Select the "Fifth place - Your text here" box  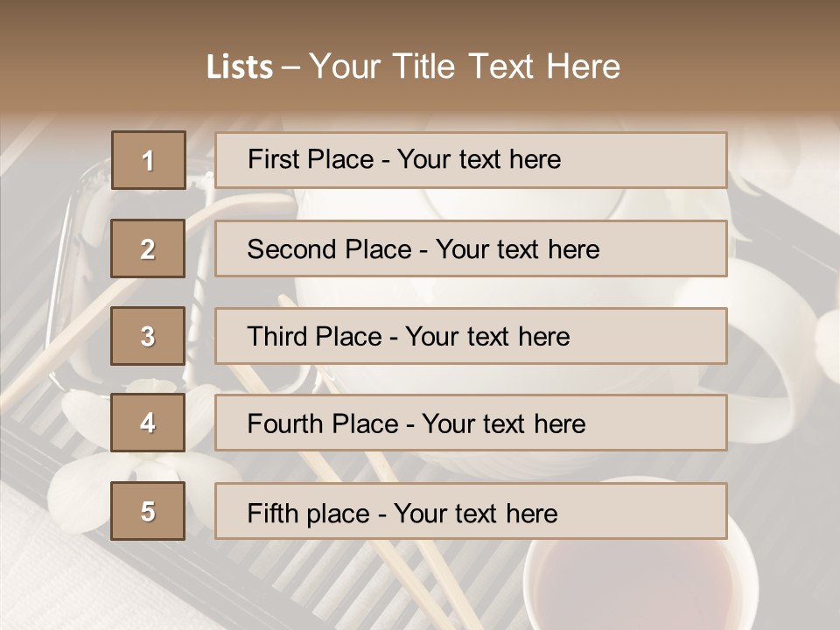click(471, 512)
